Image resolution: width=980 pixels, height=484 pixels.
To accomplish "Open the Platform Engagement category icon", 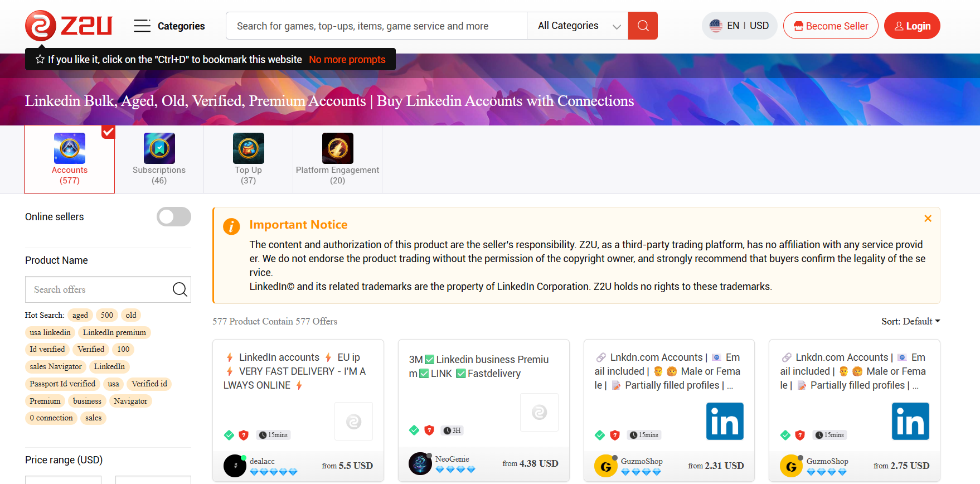I will pyautogui.click(x=337, y=148).
